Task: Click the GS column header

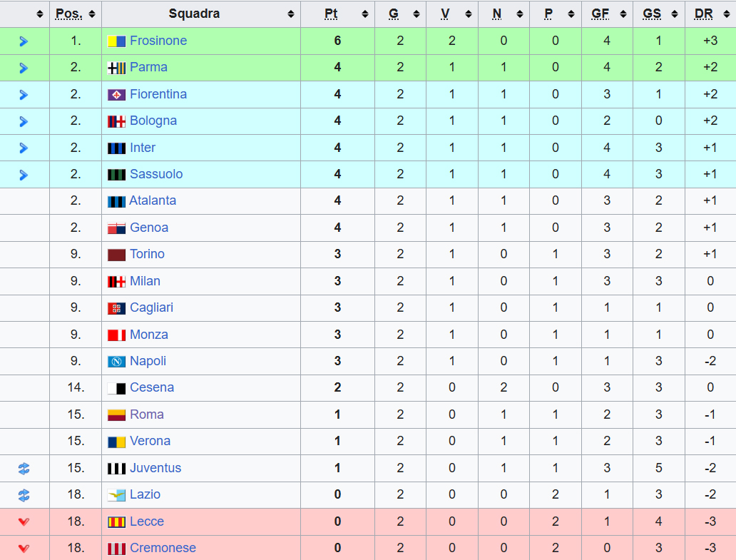Action: pos(652,14)
